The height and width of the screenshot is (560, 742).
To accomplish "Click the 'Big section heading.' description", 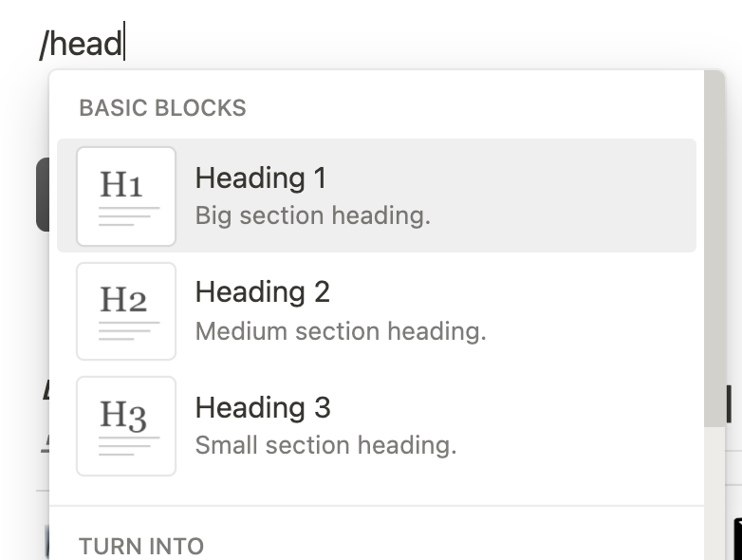I will [313, 215].
